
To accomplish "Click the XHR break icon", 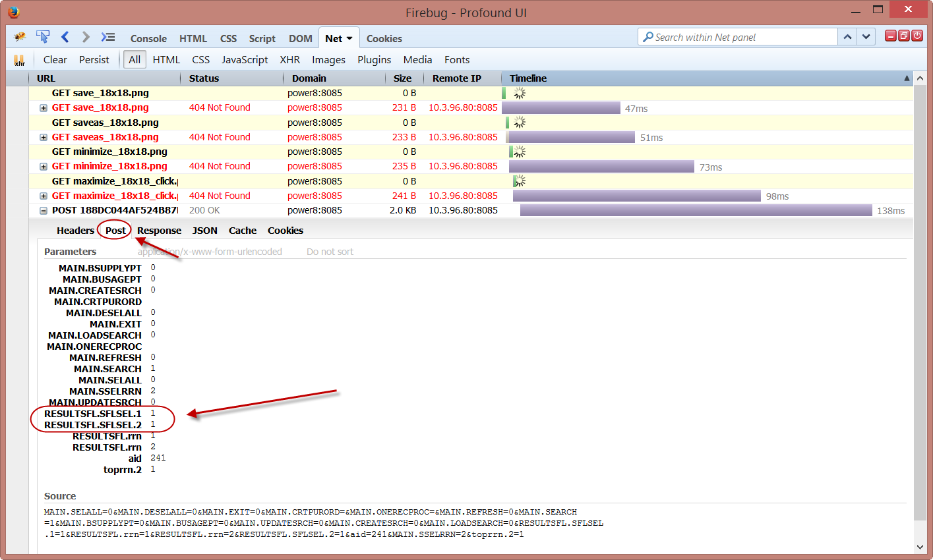I will [x=19, y=60].
